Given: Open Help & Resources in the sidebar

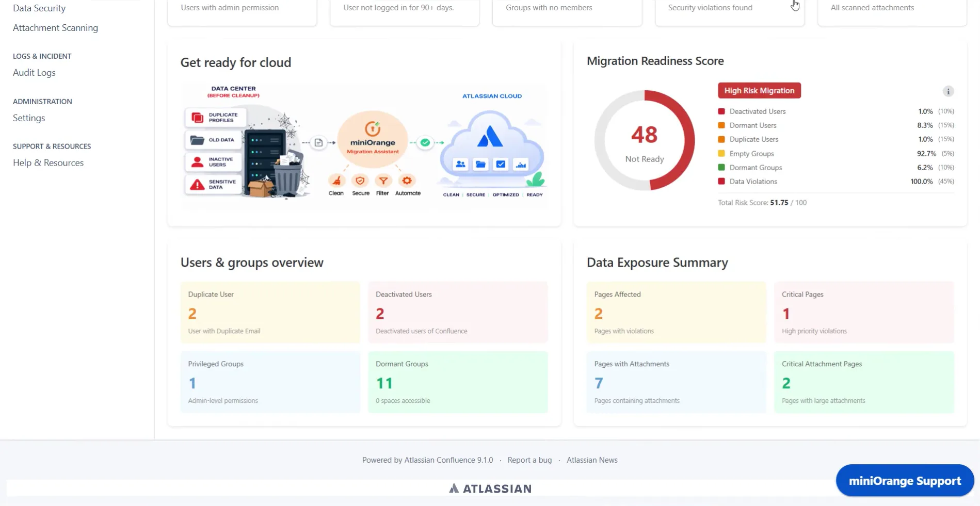Looking at the screenshot, I should click(x=48, y=163).
